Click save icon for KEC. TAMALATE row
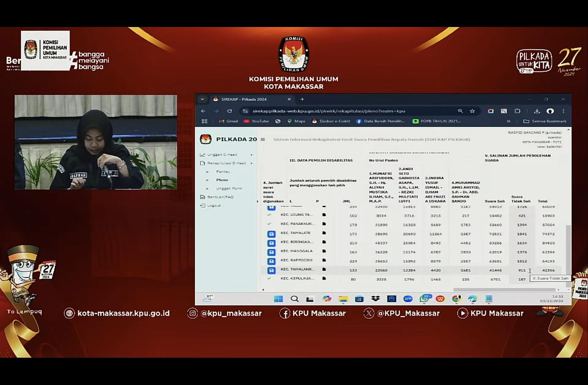This screenshot has height=385, width=588. tap(271, 234)
